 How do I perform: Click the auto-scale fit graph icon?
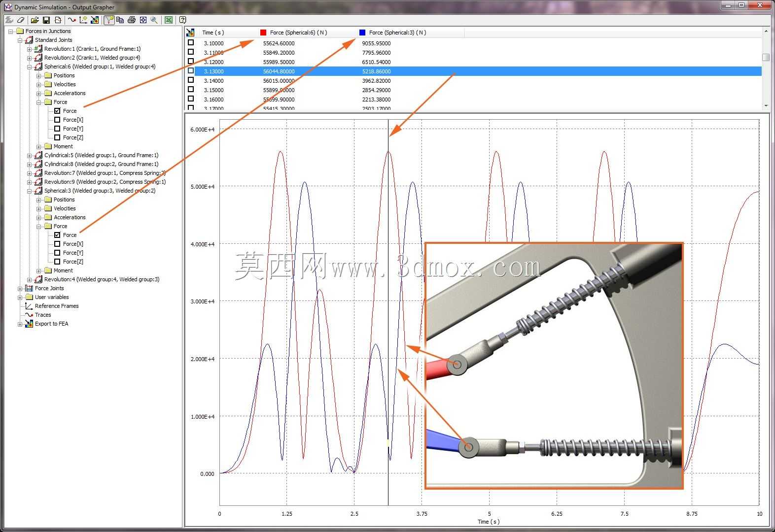(143, 20)
